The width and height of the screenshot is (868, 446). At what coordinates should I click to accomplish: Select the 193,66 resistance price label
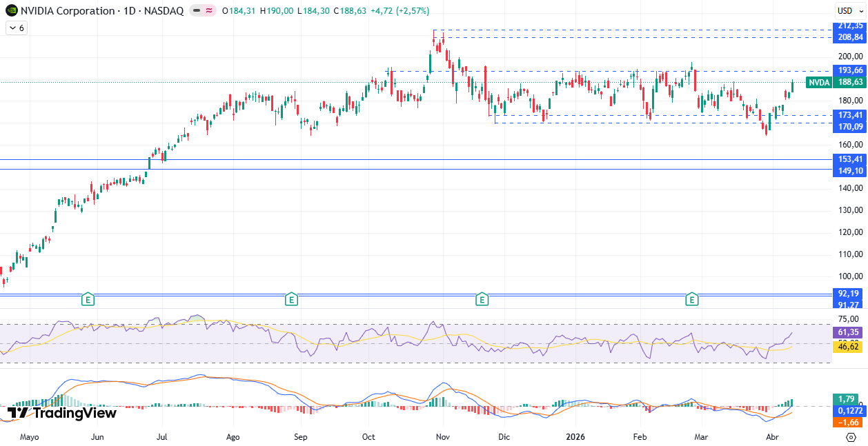850,70
